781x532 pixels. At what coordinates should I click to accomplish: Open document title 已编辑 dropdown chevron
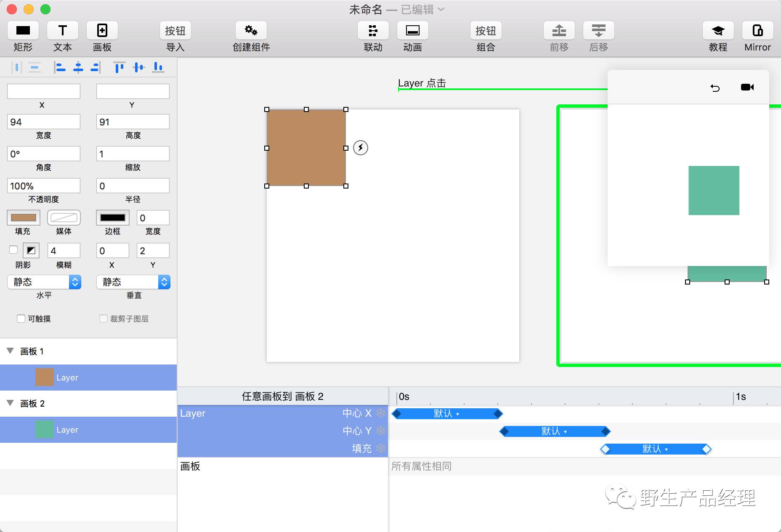441,9
